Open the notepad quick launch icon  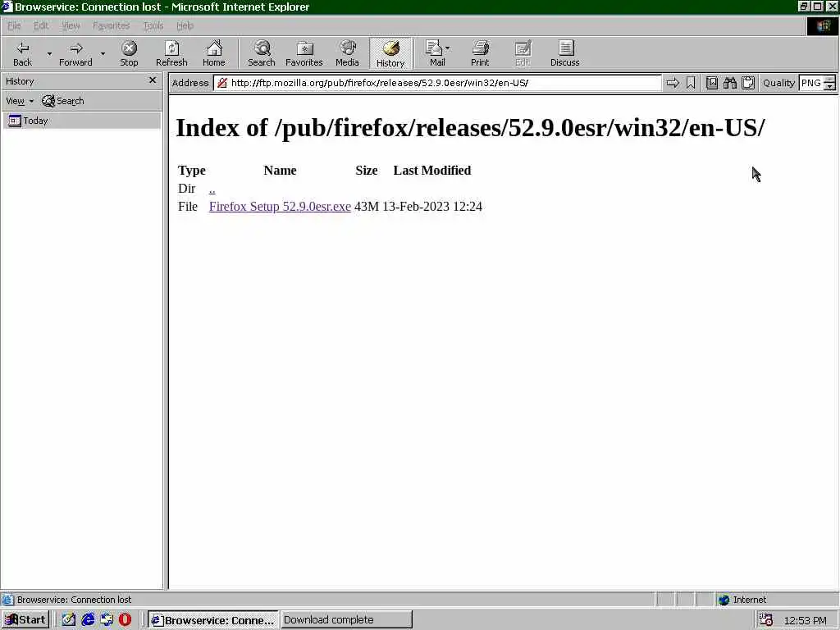pos(69,620)
